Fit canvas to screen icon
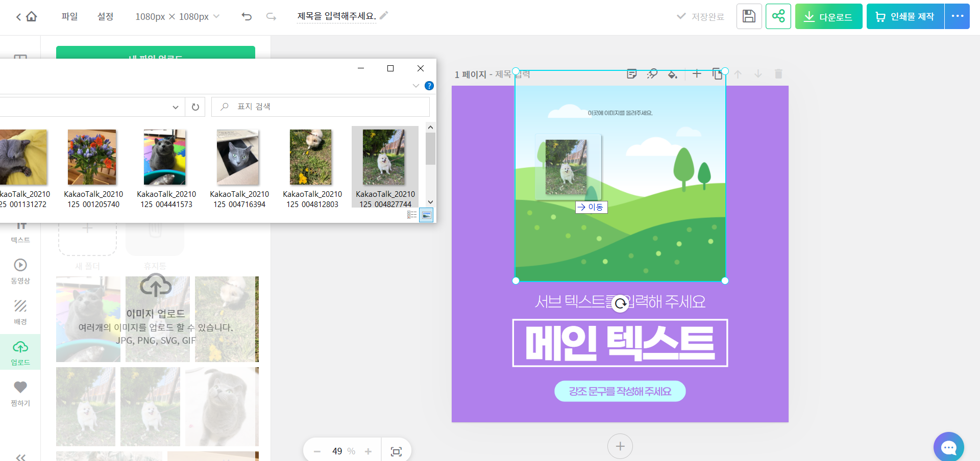Viewport: 980px width, 461px height. click(396, 451)
